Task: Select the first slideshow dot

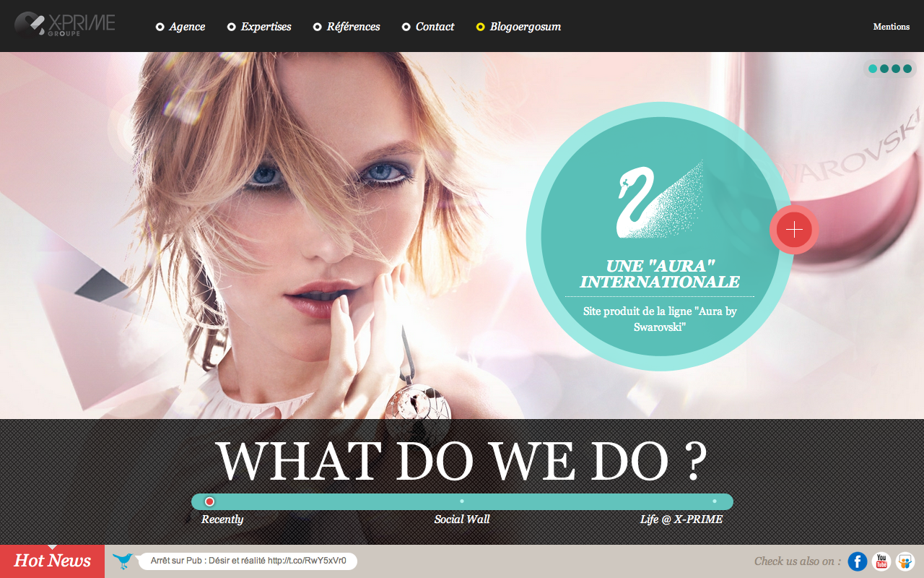Action: coord(873,69)
